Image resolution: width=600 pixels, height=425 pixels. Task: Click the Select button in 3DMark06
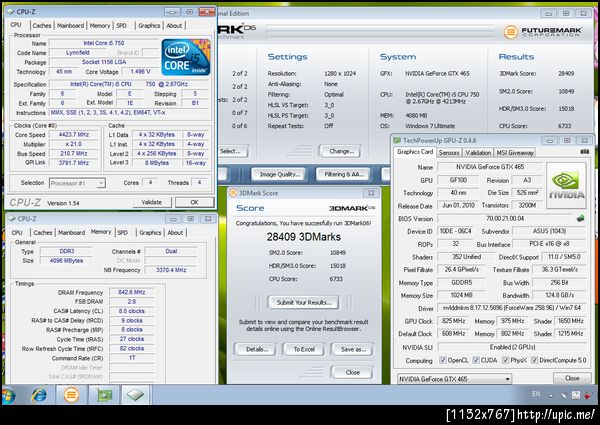(x=232, y=151)
